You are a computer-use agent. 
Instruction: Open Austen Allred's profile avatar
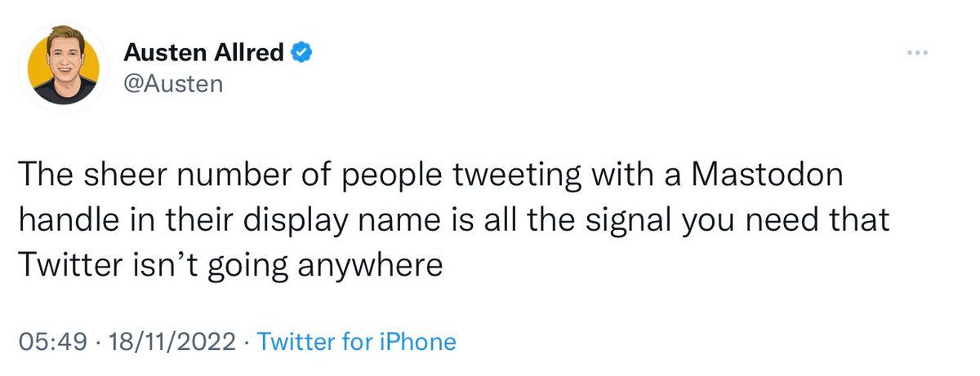[x=64, y=69]
